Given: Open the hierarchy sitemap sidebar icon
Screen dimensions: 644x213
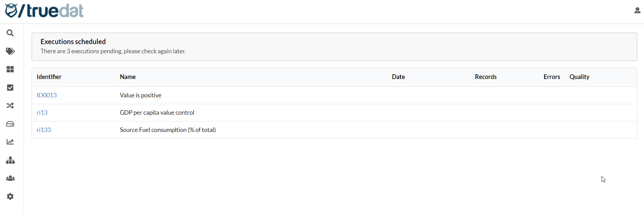Looking at the screenshot, I should 10,160.
